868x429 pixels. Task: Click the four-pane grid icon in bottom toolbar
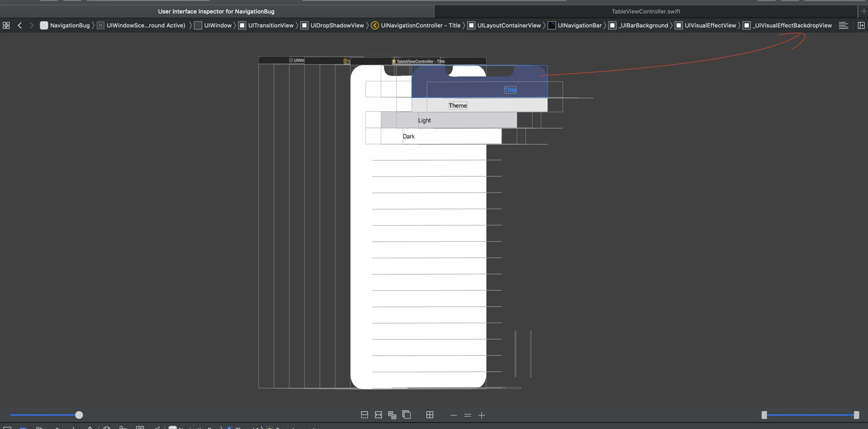tap(430, 415)
